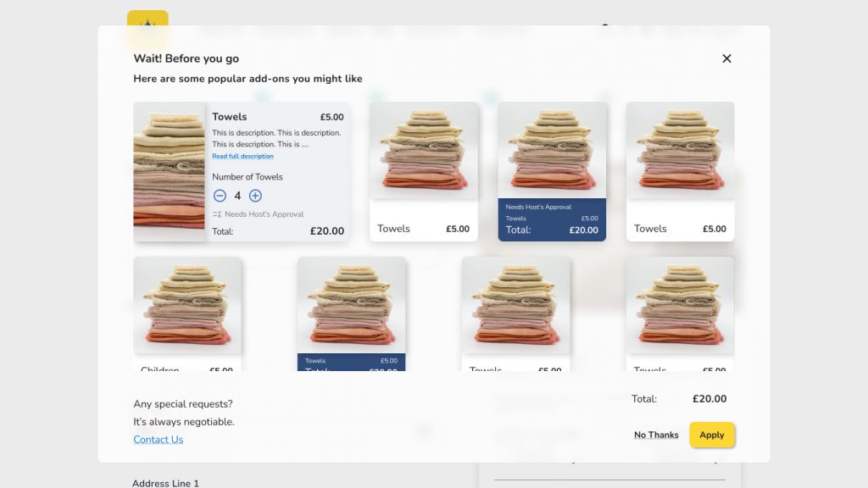Select the Children add-on card
The width and height of the screenshot is (868, 488).
pyautogui.click(x=187, y=313)
